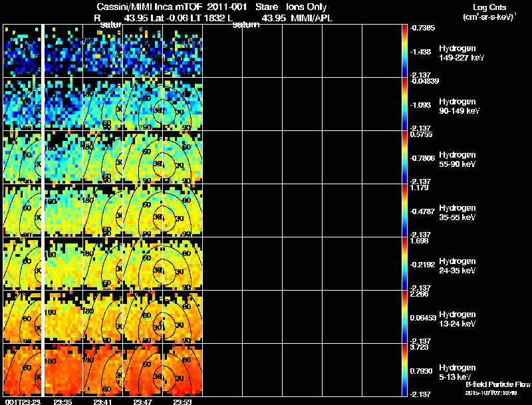
Task: Click the 'B-field Particle Flow' caption
Action: 497,384
